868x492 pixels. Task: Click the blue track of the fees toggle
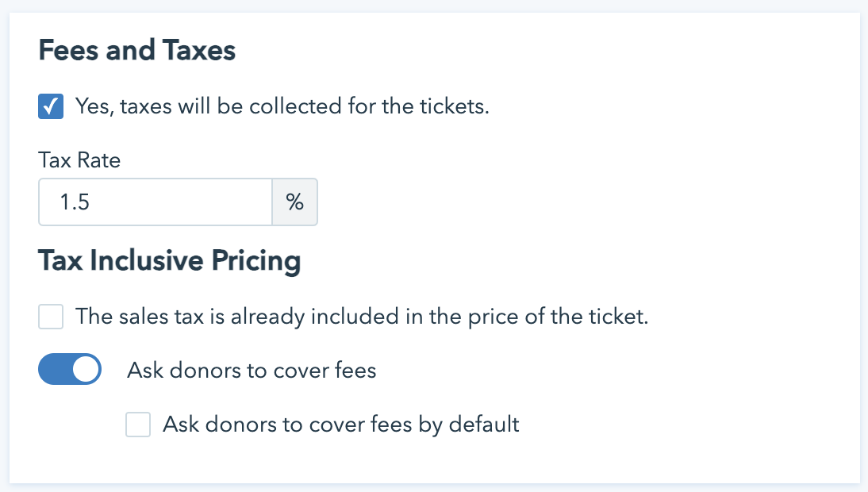[x=54, y=370]
